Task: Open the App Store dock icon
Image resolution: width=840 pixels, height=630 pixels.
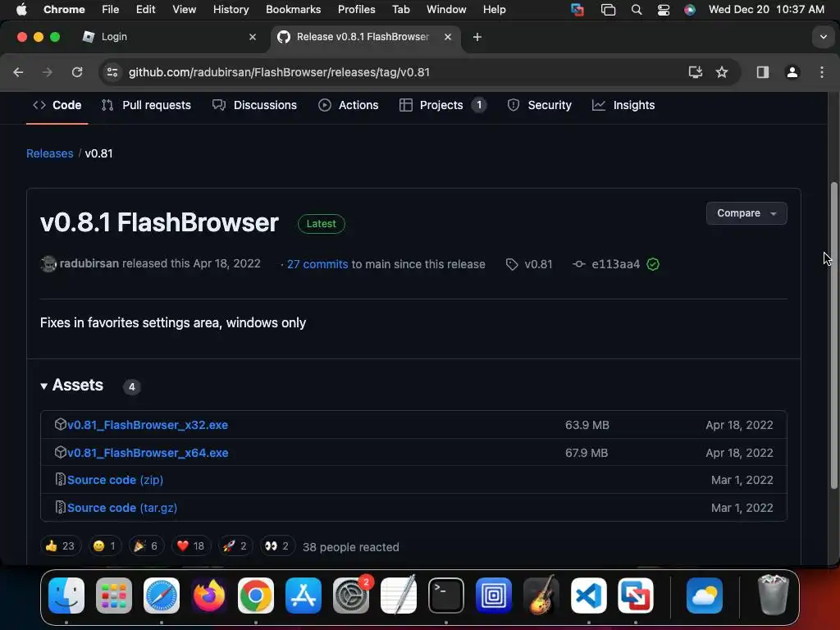Action: [x=304, y=596]
